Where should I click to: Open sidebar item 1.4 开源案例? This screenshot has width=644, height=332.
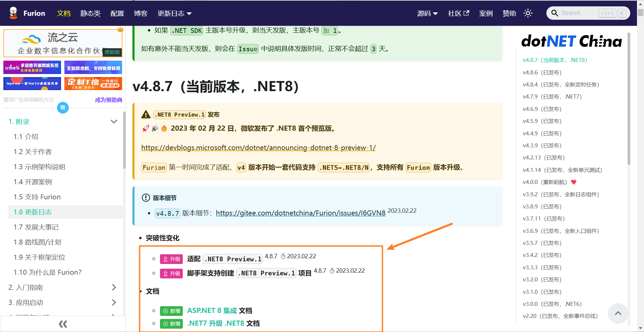click(33, 182)
